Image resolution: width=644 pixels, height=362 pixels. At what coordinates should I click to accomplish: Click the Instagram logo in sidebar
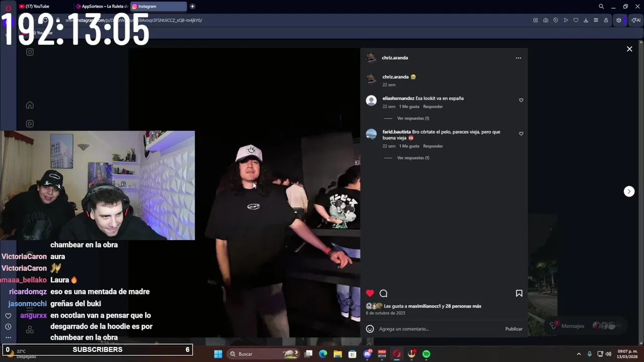tap(30, 52)
